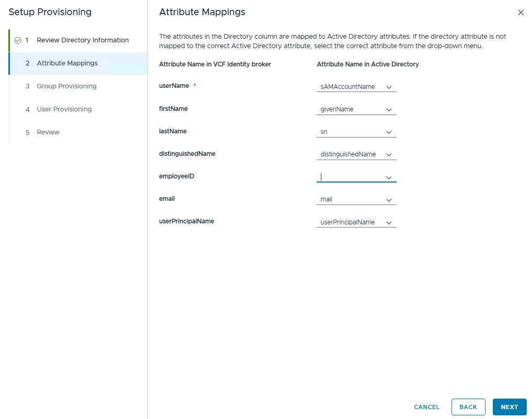Click the Attribute Name in Active Directory header
The height and width of the screenshot is (419, 532).
368,64
